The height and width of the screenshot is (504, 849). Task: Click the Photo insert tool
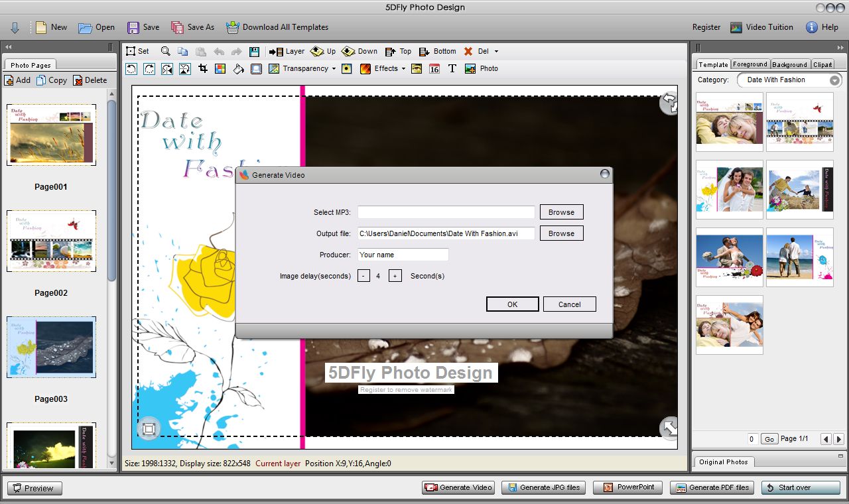(x=482, y=68)
